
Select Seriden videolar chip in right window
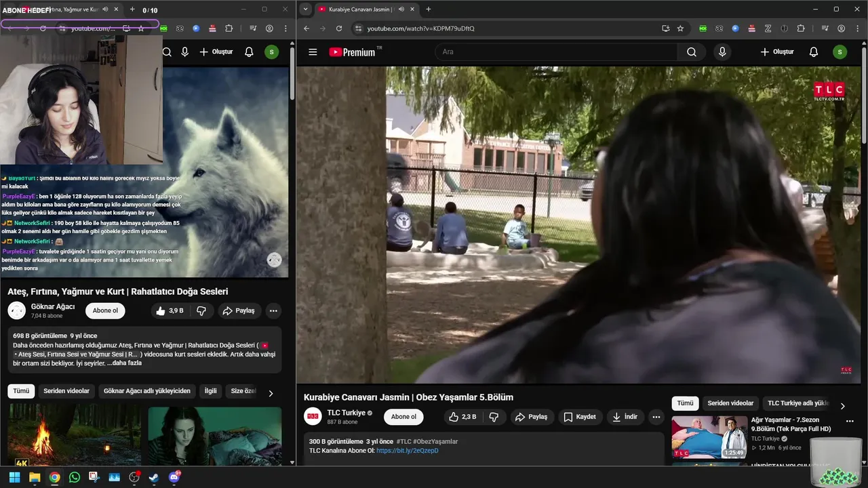[730, 403]
